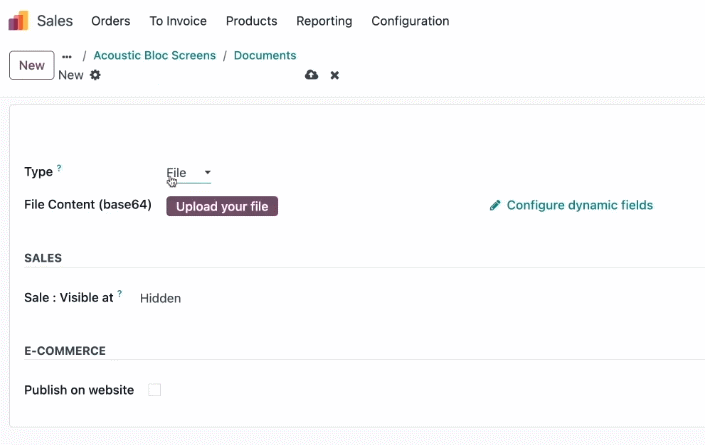Click the Upload your file button
Viewport: 705px width, 445px height.
point(222,206)
